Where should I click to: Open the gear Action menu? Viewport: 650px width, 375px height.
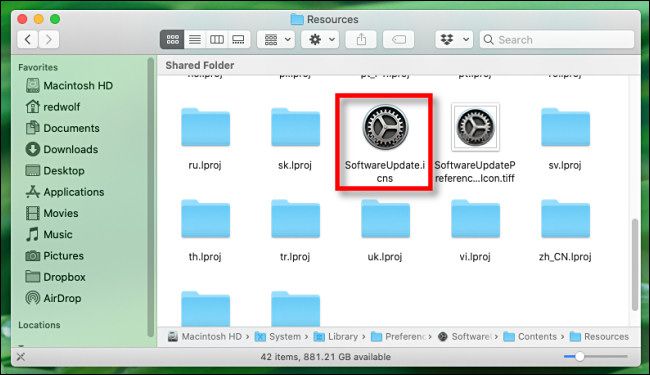pos(320,40)
